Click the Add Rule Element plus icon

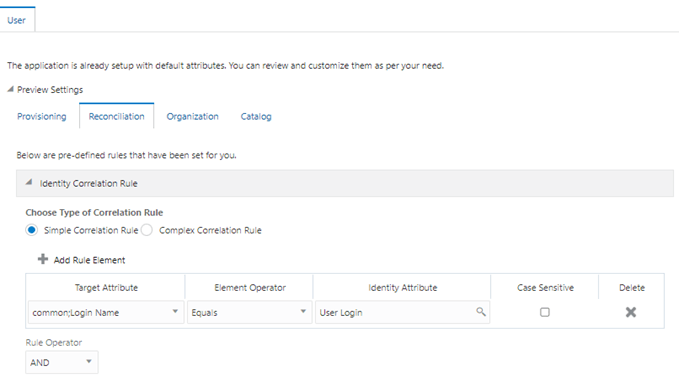pyautogui.click(x=43, y=259)
